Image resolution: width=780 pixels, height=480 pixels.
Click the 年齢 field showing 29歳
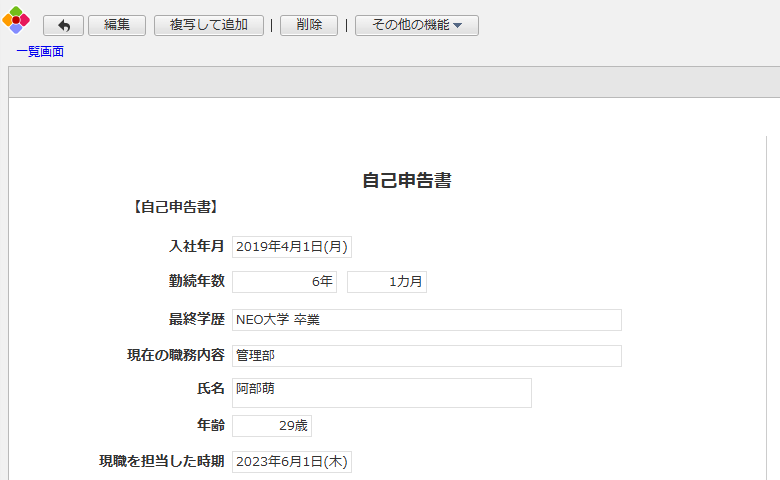[271, 426]
